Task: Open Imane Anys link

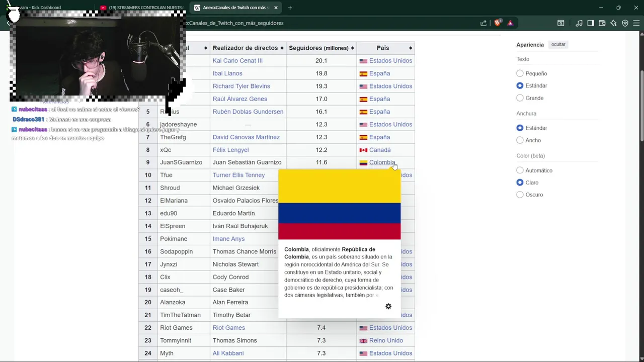Action: point(228,239)
